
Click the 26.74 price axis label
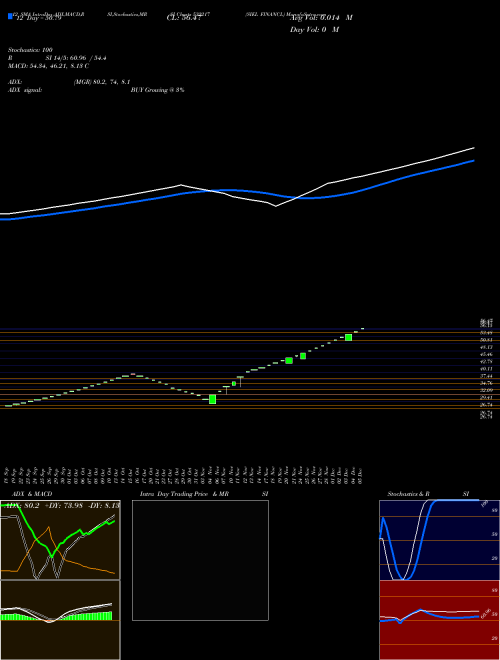coord(486,405)
